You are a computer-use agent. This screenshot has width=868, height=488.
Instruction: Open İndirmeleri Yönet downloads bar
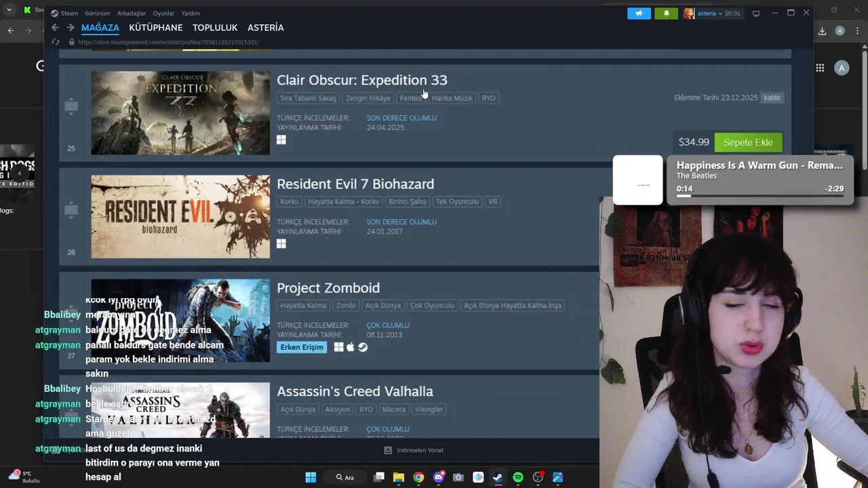point(414,450)
